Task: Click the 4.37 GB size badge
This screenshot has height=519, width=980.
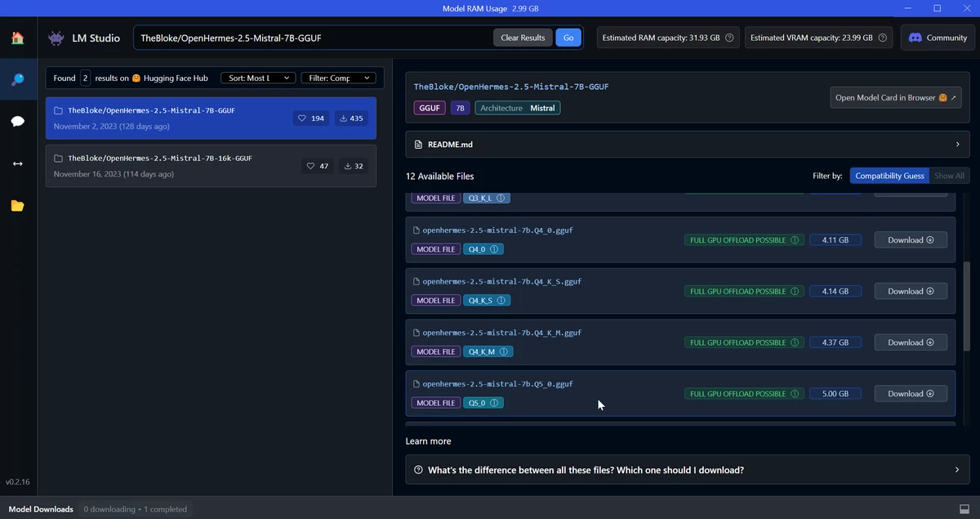Action: click(835, 342)
